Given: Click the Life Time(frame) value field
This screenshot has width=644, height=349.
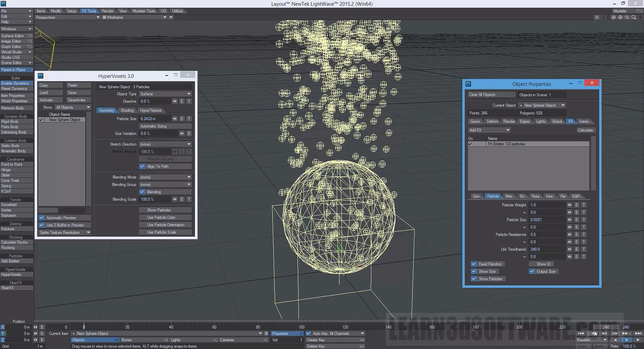Looking at the screenshot, I should 547,249.
